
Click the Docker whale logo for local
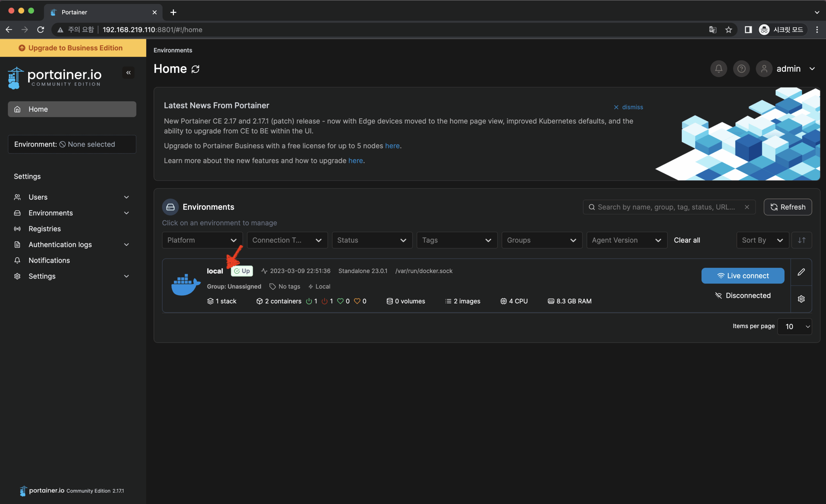click(x=186, y=285)
